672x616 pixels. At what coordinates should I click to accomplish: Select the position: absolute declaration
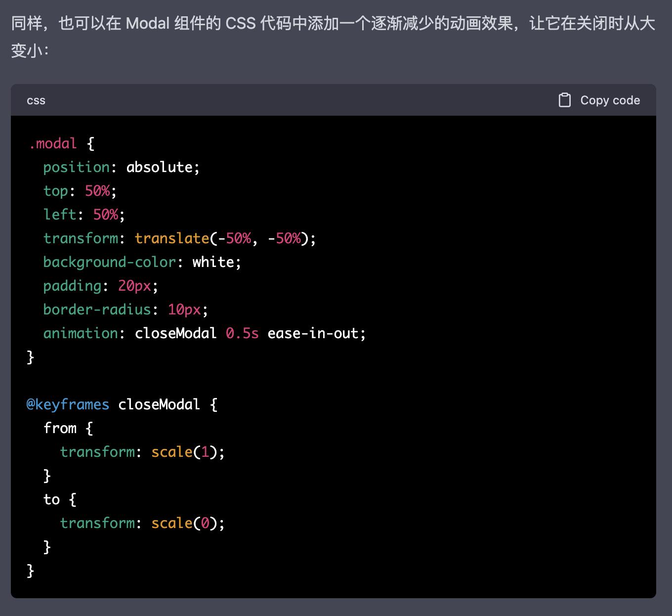121,167
